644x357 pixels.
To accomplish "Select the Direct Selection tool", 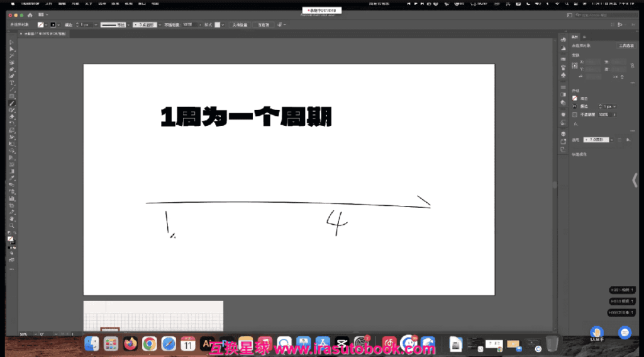I will (x=11, y=49).
